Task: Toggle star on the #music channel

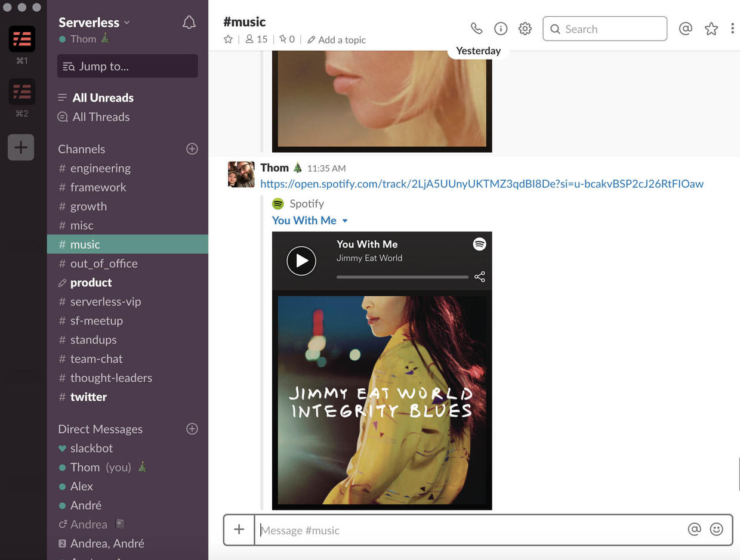Action: tap(228, 39)
